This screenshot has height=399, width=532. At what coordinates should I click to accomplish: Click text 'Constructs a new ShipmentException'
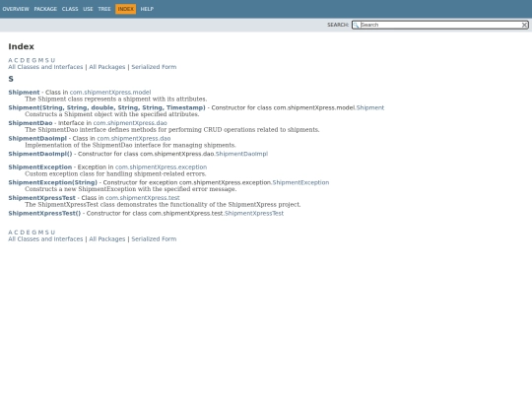click(x=131, y=189)
